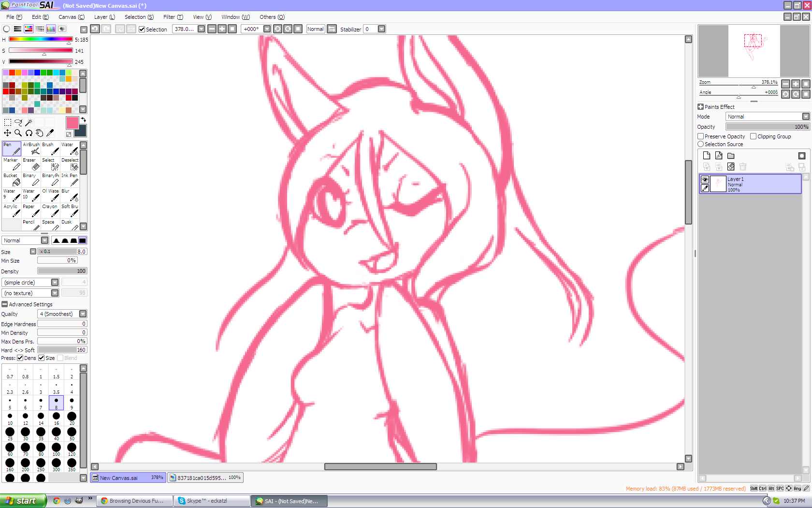Pick the lasso selection tool
This screenshot has height=508, width=812.
click(x=18, y=122)
